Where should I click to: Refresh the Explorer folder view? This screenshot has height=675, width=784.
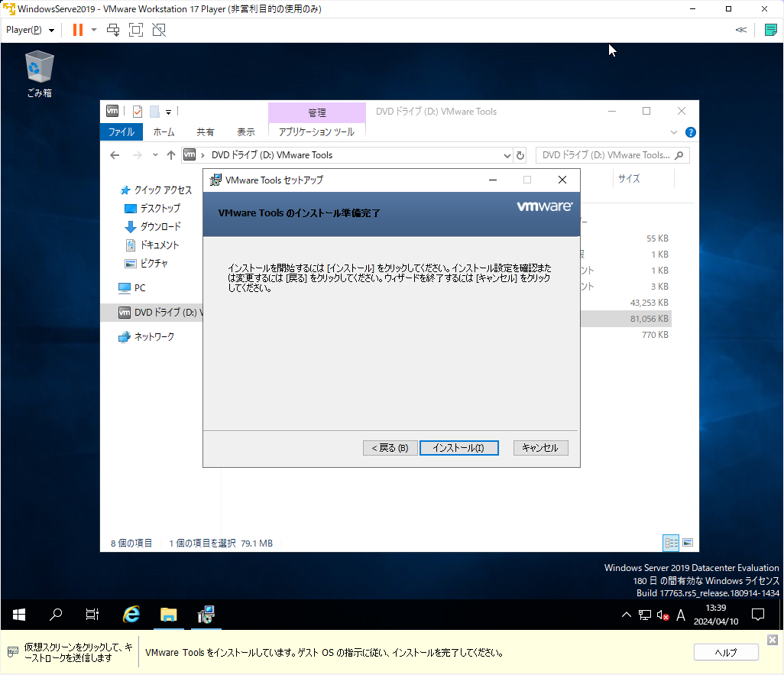520,156
